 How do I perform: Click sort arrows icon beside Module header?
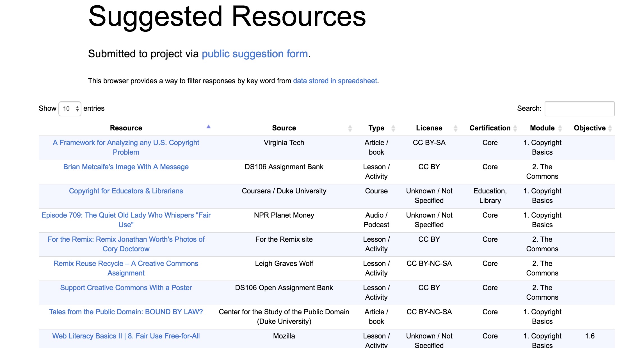560,128
